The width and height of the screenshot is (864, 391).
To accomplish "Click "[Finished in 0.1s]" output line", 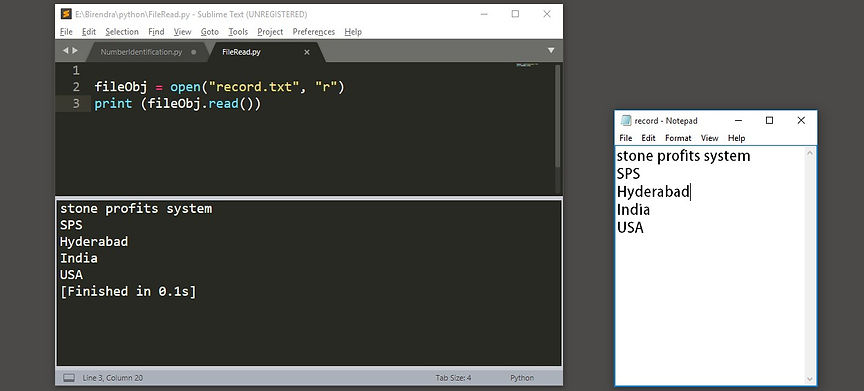I will point(128,291).
